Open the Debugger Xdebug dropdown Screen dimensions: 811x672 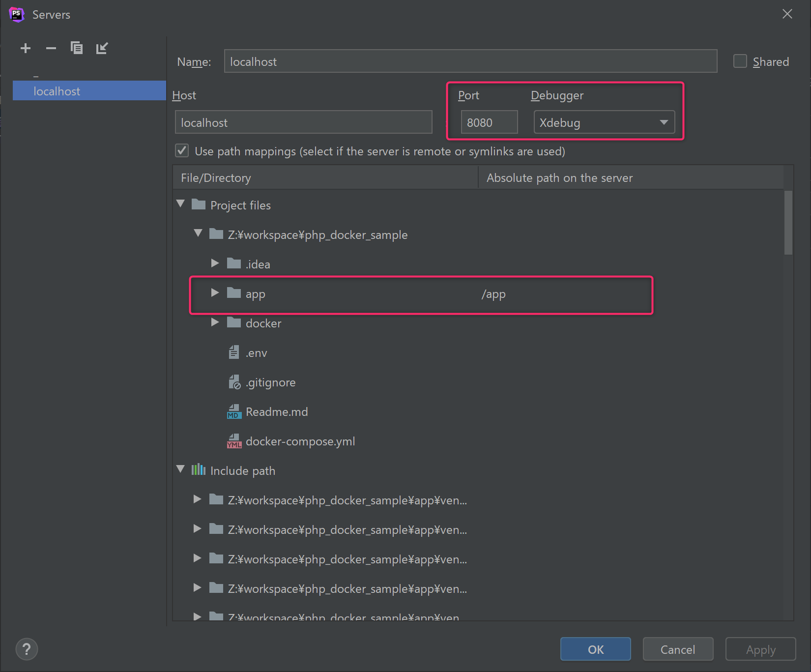pyautogui.click(x=604, y=122)
